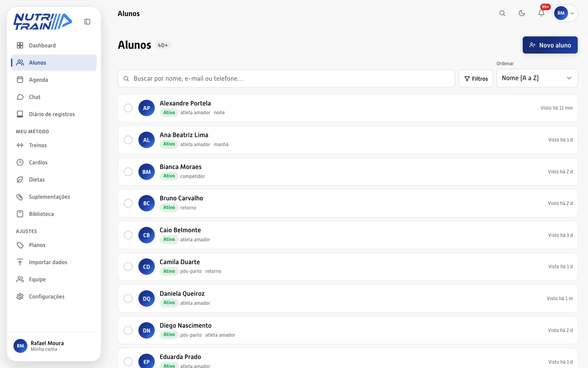The image size is (588, 368).
Task: Open Biblioteca in the sidebar
Action: click(x=54, y=214)
